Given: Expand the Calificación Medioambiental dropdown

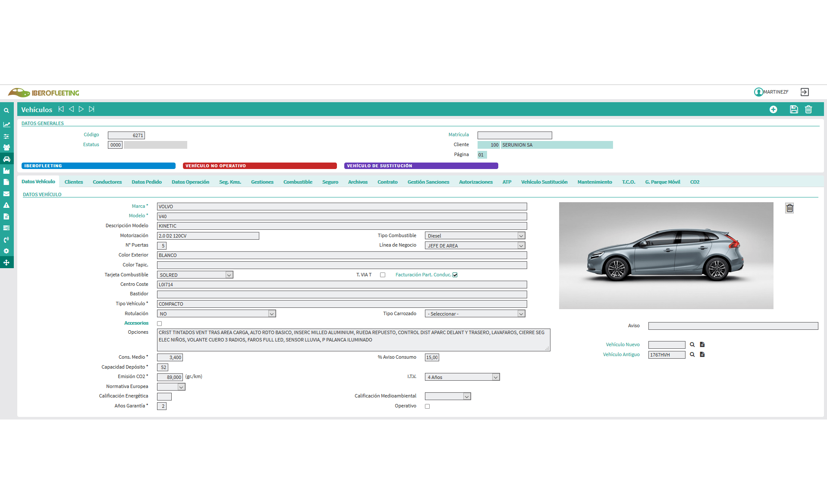Looking at the screenshot, I should point(448,396).
